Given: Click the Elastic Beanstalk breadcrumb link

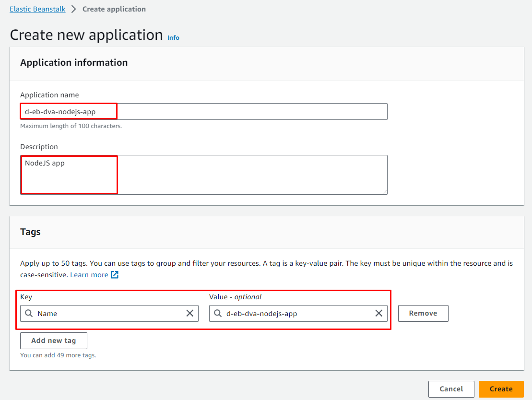Looking at the screenshot, I should point(37,9).
